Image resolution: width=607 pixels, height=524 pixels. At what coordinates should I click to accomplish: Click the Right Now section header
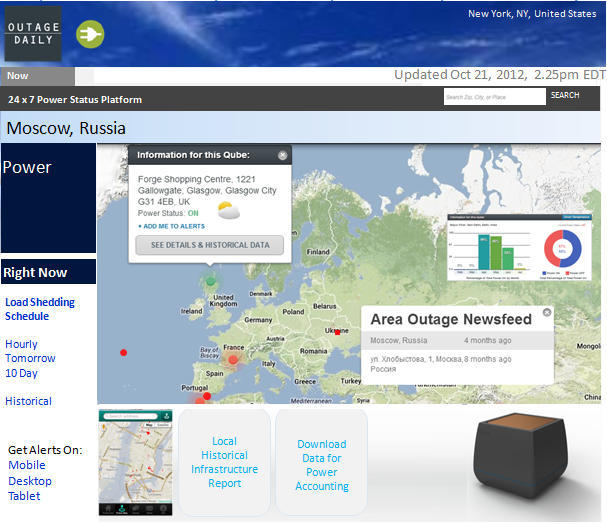click(48, 272)
